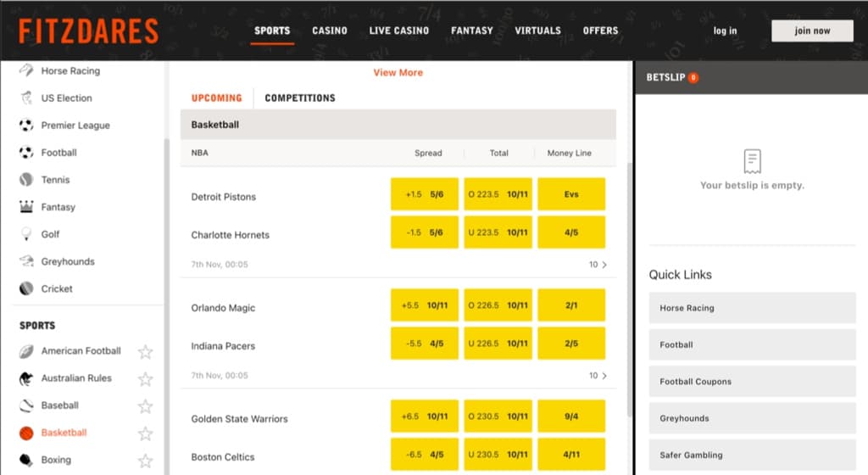Open the Horse Racing quick link
The image size is (868, 475).
pos(752,308)
